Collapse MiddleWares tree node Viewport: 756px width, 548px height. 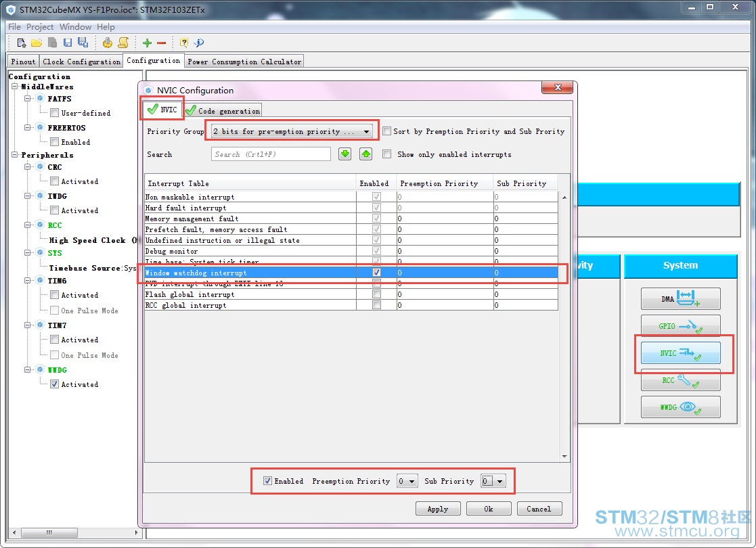tap(15, 87)
